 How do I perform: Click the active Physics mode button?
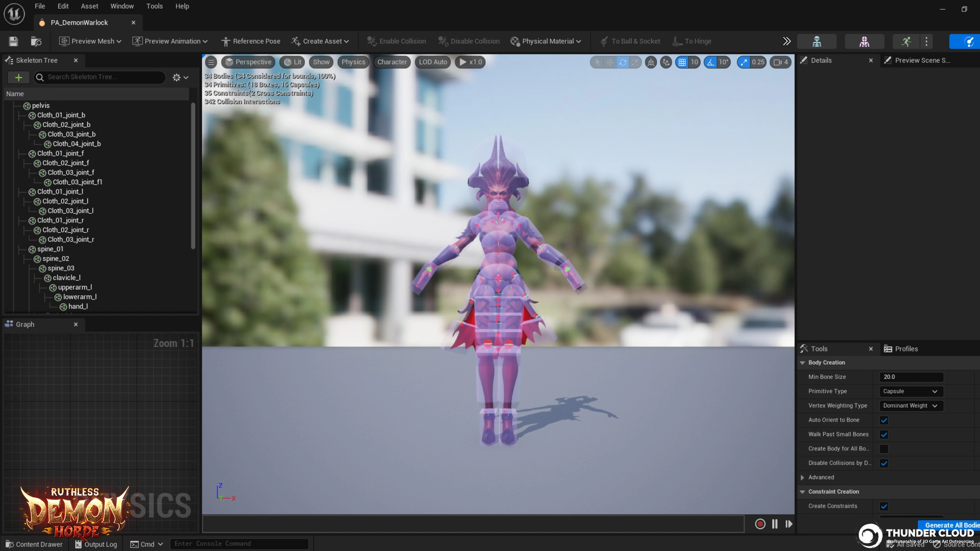pos(966,41)
